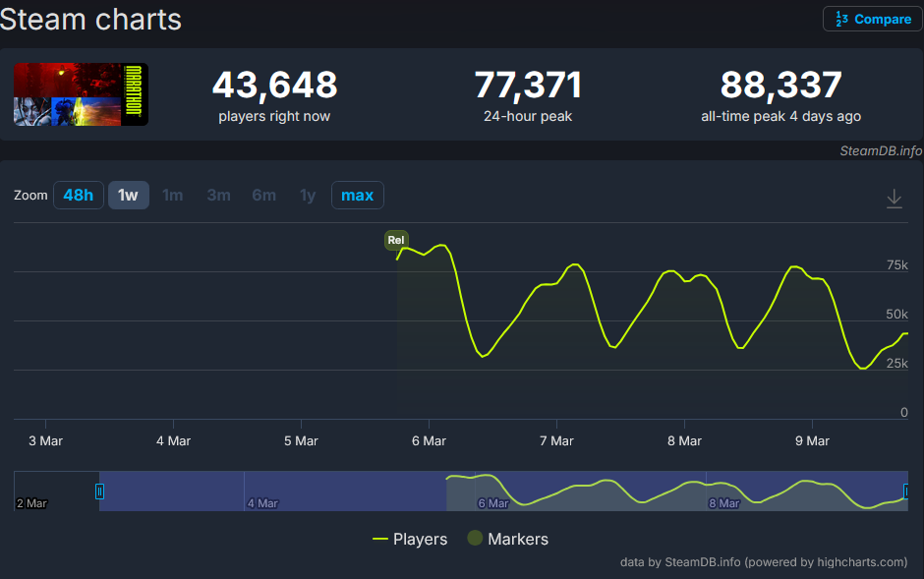Choose the 1y zoom option
The width and height of the screenshot is (924, 579).
coord(308,195)
